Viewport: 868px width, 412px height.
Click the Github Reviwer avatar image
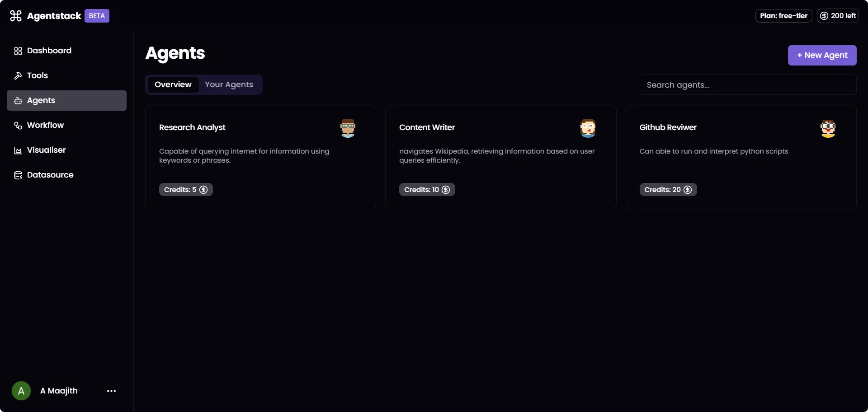point(828,129)
